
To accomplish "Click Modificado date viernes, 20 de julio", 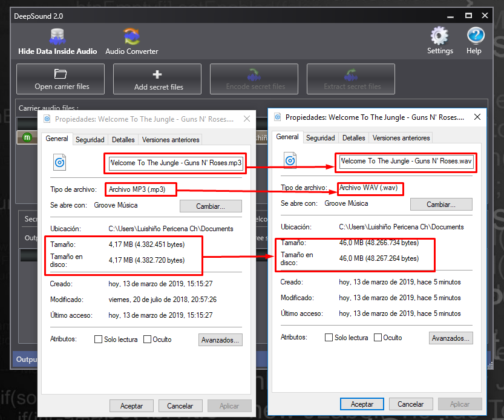I will tap(163, 300).
